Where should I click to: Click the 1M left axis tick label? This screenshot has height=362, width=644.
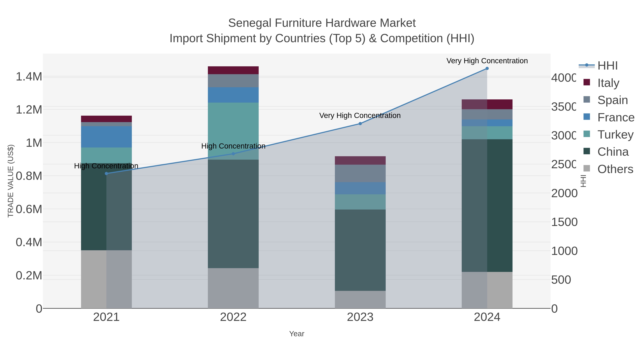pyautogui.click(x=34, y=143)
